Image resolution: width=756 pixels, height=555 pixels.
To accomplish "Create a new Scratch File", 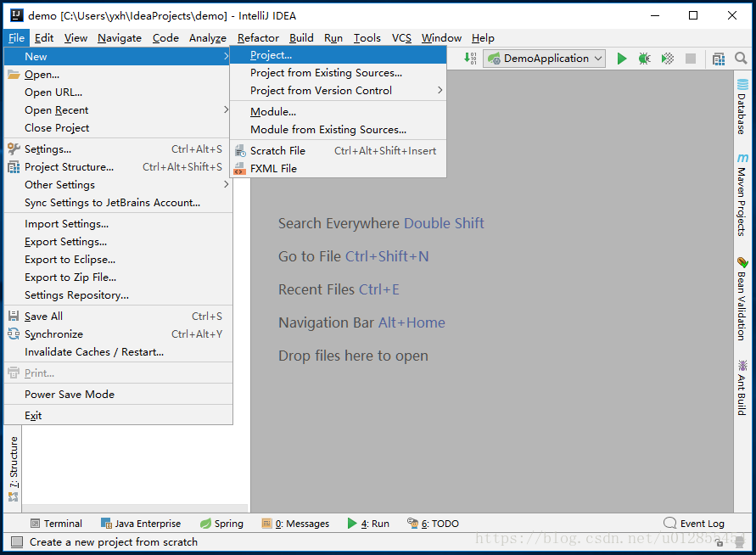I will pos(338,151).
